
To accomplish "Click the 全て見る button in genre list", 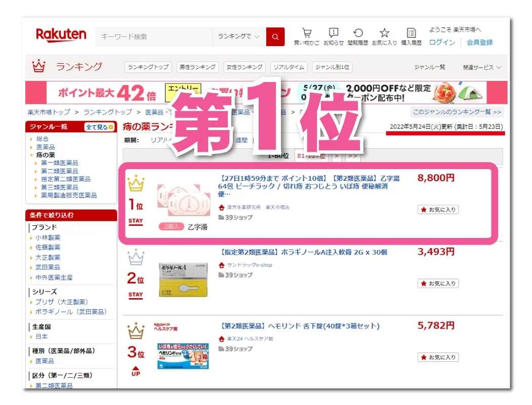I will 100,127.
